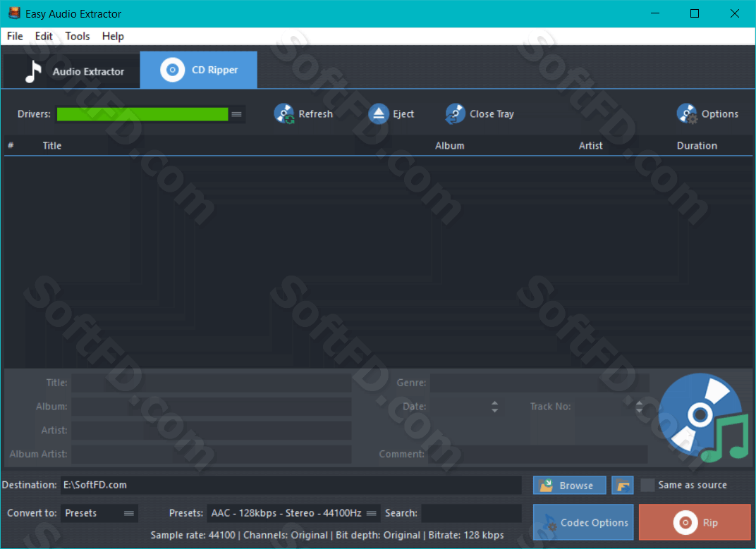The height and width of the screenshot is (549, 756).
Task: Click the Close Tray disc icon
Action: [x=455, y=113]
